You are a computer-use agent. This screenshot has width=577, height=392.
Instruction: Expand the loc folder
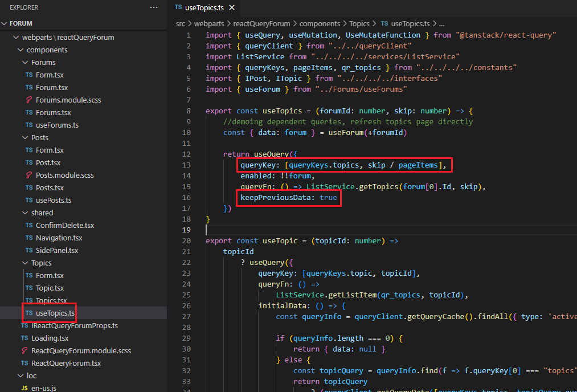coord(21,375)
